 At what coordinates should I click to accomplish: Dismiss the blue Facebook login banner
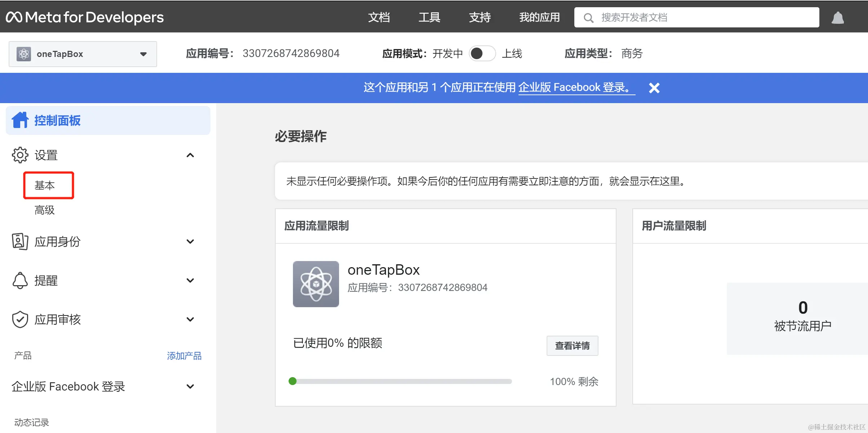[654, 88]
